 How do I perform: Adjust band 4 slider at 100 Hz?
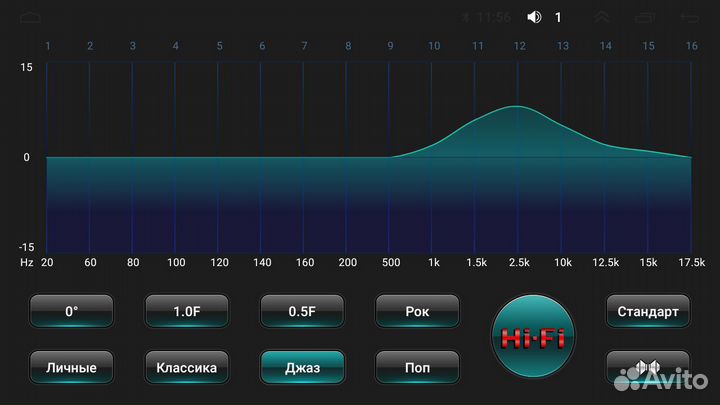coord(175,157)
